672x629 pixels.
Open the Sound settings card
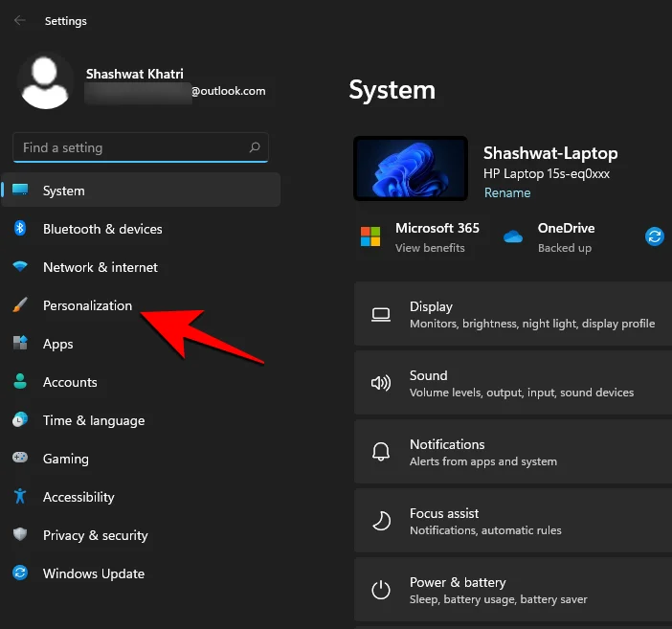(x=513, y=383)
